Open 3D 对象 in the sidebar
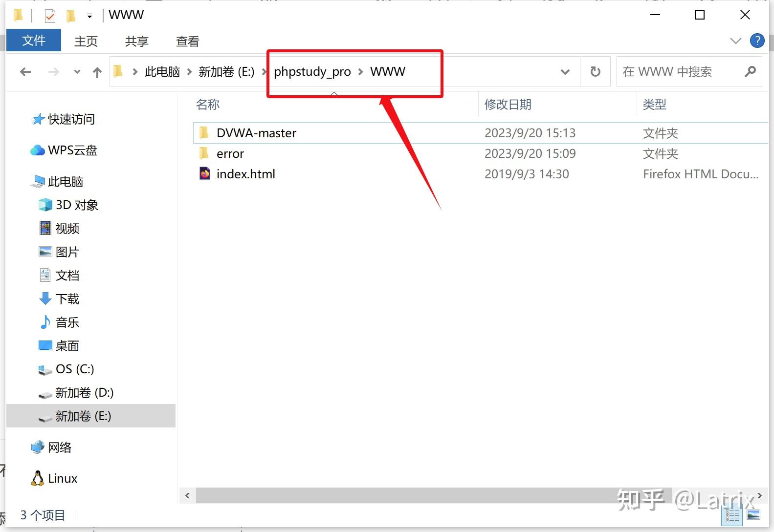The height and width of the screenshot is (532, 774). point(68,205)
